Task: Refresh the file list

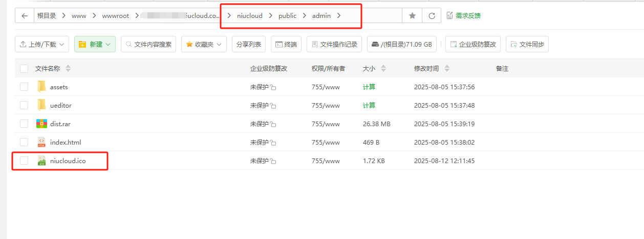Action: pos(432,15)
